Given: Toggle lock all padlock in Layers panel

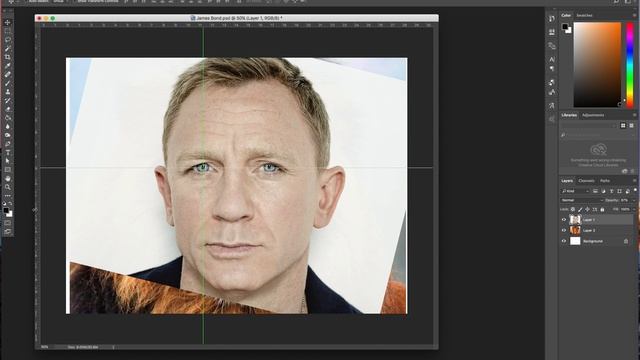Looking at the screenshot, I should pyautogui.click(x=602, y=209).
